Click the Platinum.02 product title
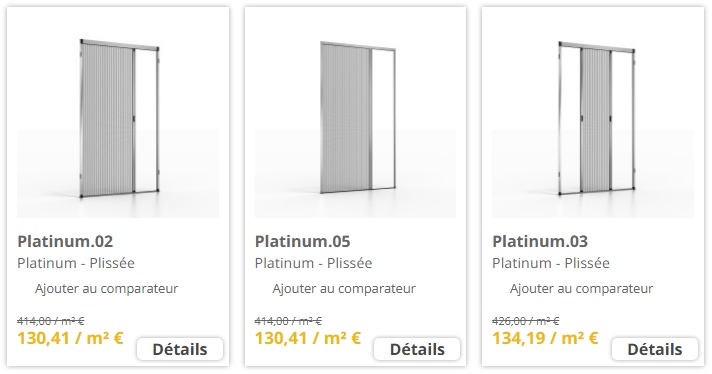This screenshot has height=374, width=712. tap(65, 241)
